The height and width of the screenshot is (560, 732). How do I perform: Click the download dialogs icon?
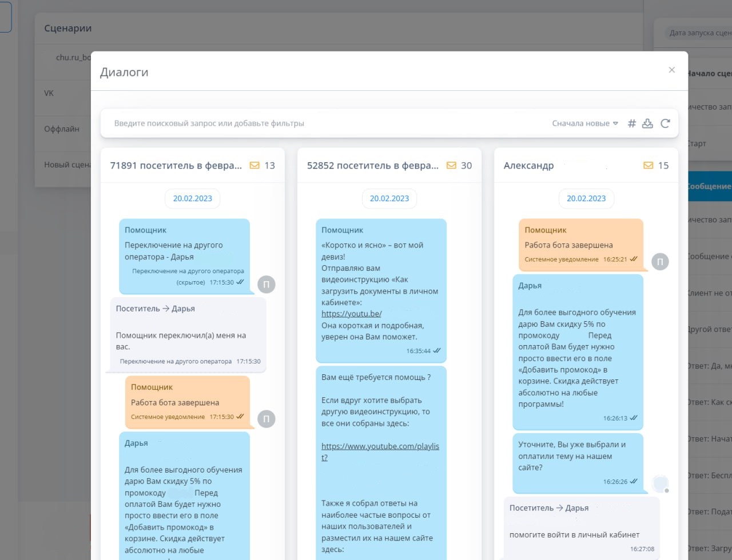click(647, 123)
